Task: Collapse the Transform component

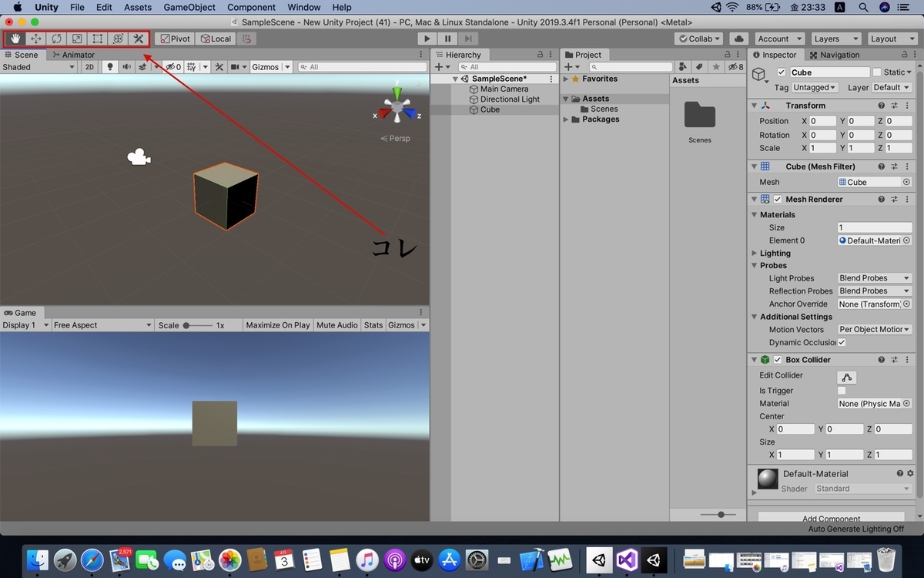Action: tap(754, 106)
